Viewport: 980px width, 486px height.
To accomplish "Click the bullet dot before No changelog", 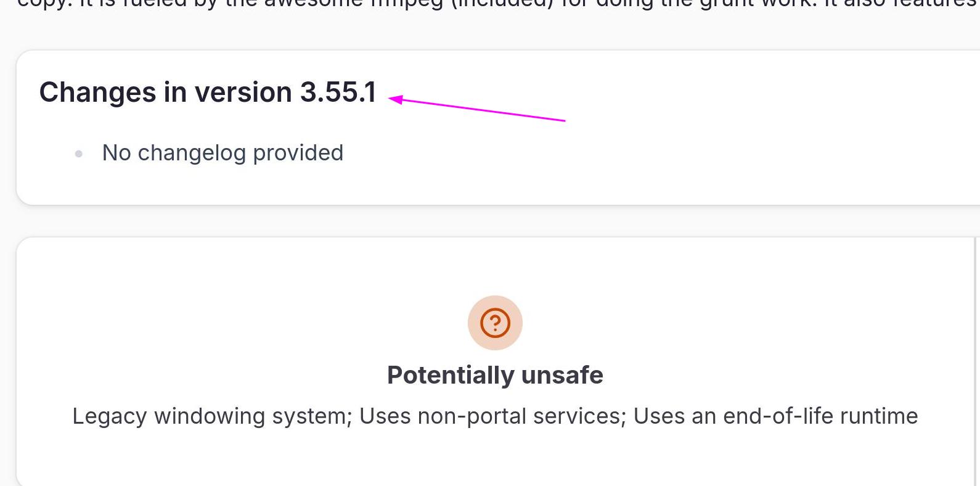I will click(x=79, y=154).
